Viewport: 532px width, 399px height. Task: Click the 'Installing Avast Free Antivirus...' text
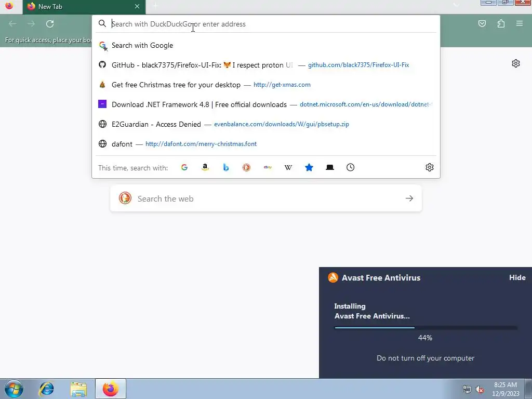tap(372, 311)
